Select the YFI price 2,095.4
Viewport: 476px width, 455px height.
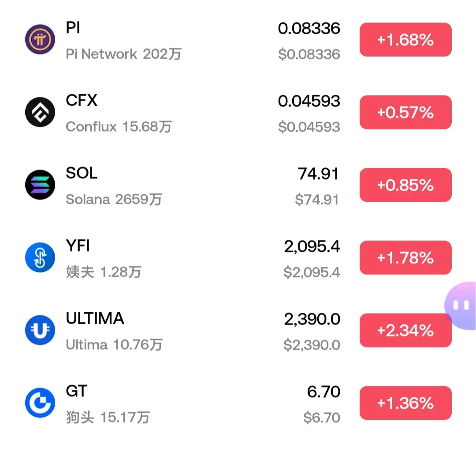pyautogui.click(x=312, y=246)
